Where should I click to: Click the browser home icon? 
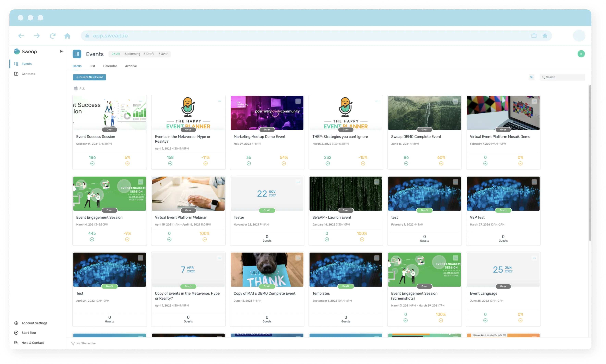67,36
